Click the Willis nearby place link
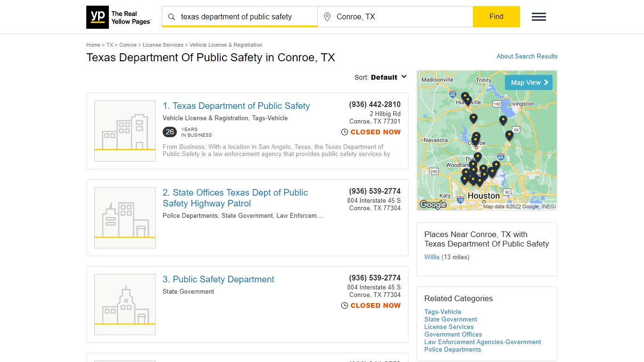The width and height of the screenshot is (644, 362). pos(432,257)
